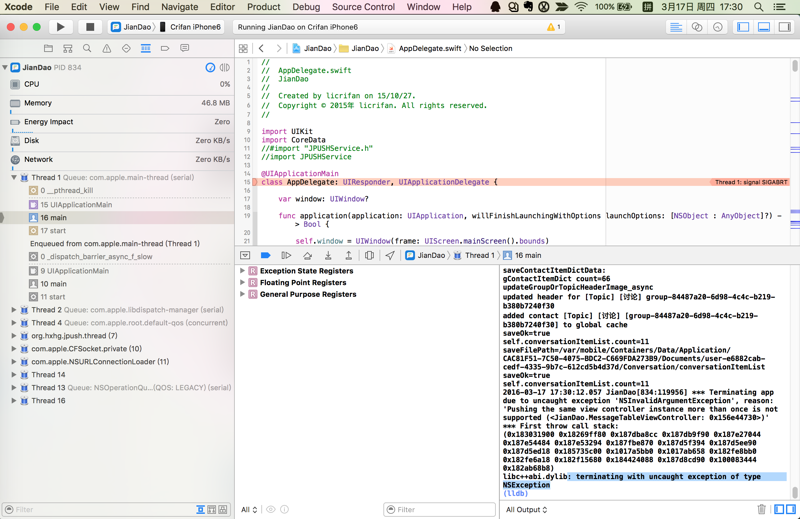800x519 pixels.
Task: Open the Find navigator magnifier icon
Action: pyautogui.click(x=87, y=48)
